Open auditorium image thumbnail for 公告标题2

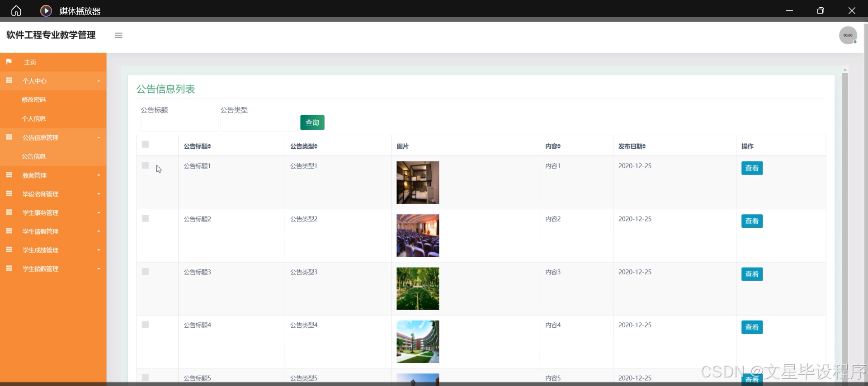(418, 235)
